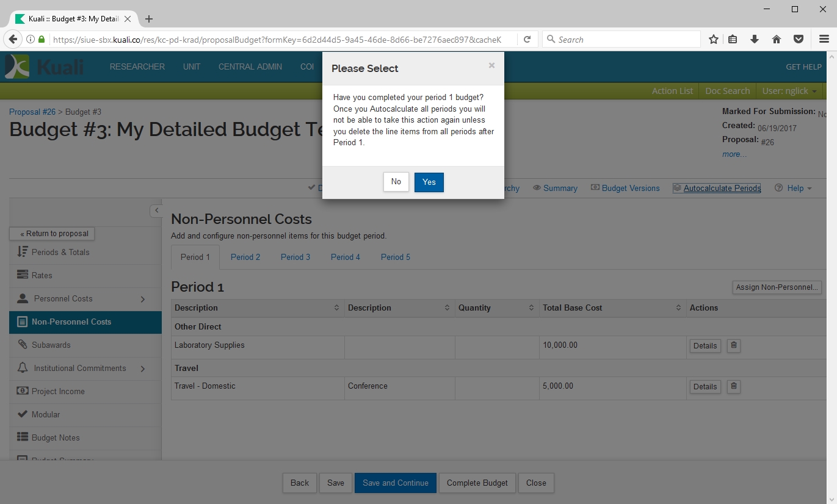Image resolution: width=837 pixels, height=504 pixels.
Task: Click Yes in the Please Select dialog
Action: (x=429, y=182)
